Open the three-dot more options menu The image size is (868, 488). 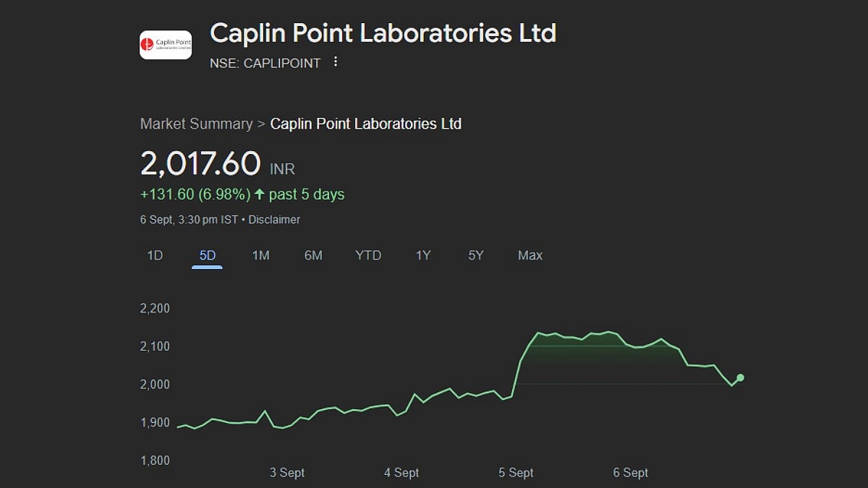335,62
